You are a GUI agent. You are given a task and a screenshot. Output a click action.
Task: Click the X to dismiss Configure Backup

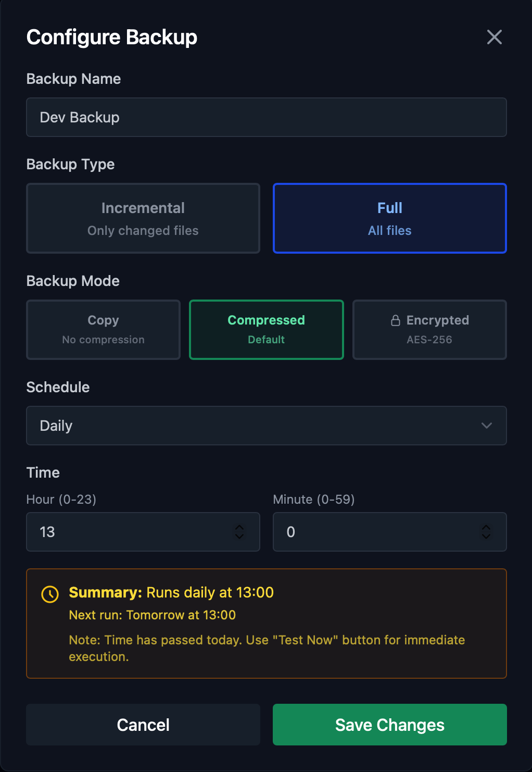tap(493, 37)
